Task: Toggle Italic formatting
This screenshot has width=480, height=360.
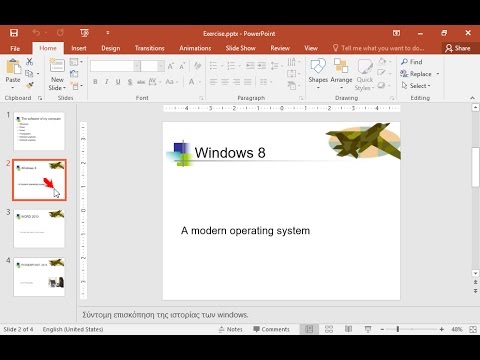Action: click(107, 82)
